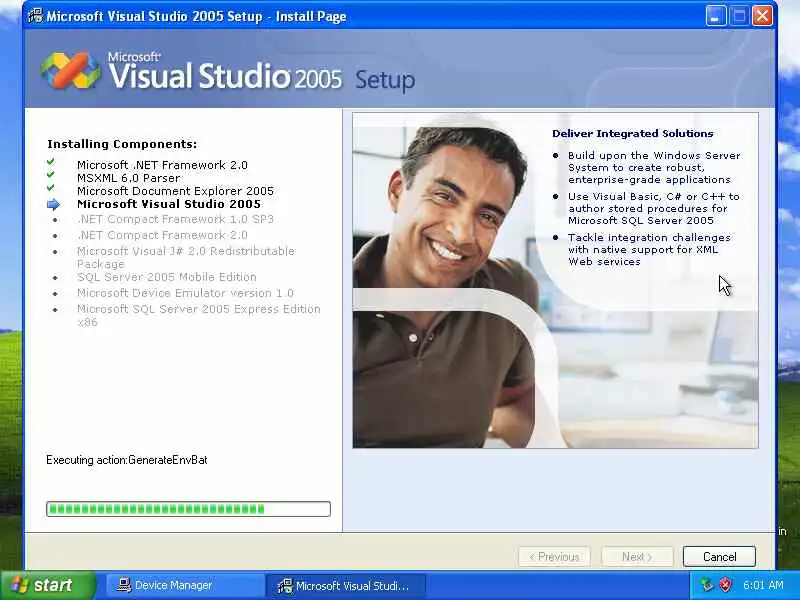The image size is (800, 600).
Task: Click the Visual Studio setup taskbar icon
Action: click(285, 585)
